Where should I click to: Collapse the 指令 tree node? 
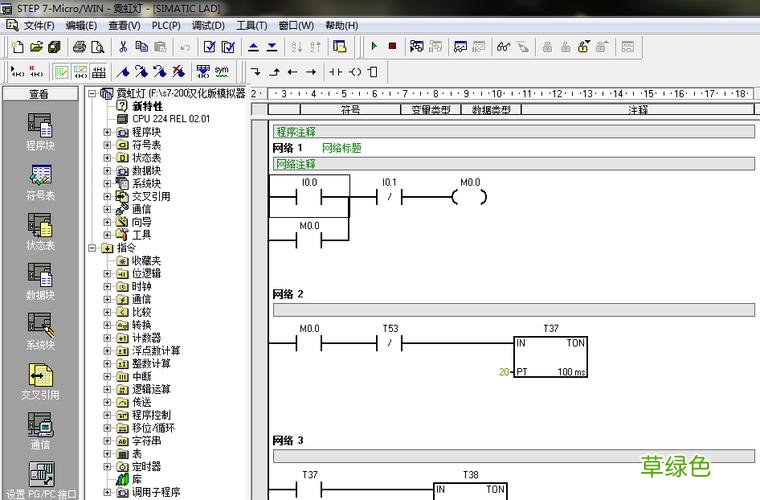click(x=92, y=248)
